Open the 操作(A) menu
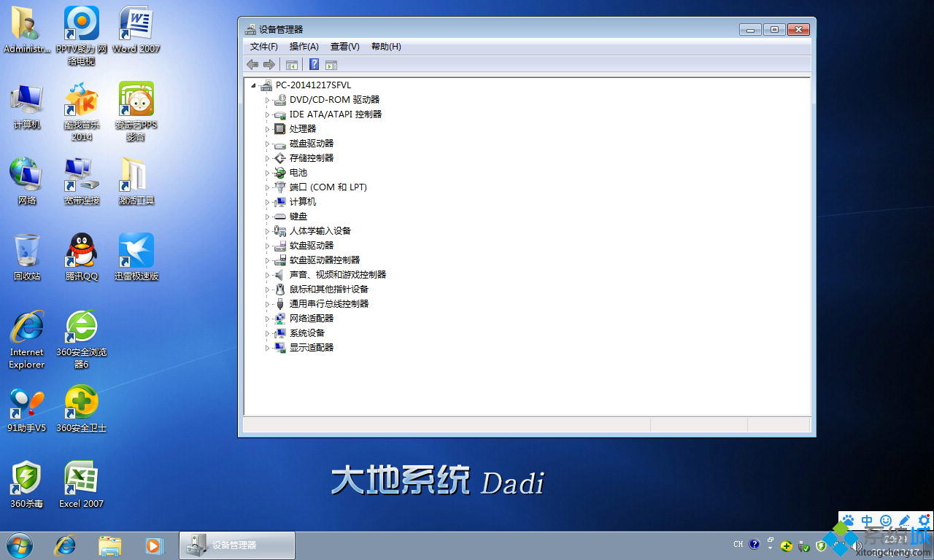The height and width of the screenshot is (560, 934). pos(303,46)
